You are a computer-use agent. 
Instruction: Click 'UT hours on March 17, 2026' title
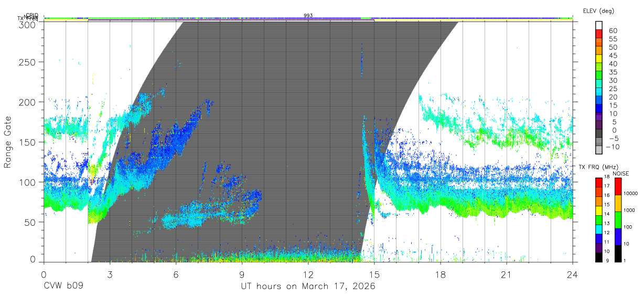[x=308, y=287]
